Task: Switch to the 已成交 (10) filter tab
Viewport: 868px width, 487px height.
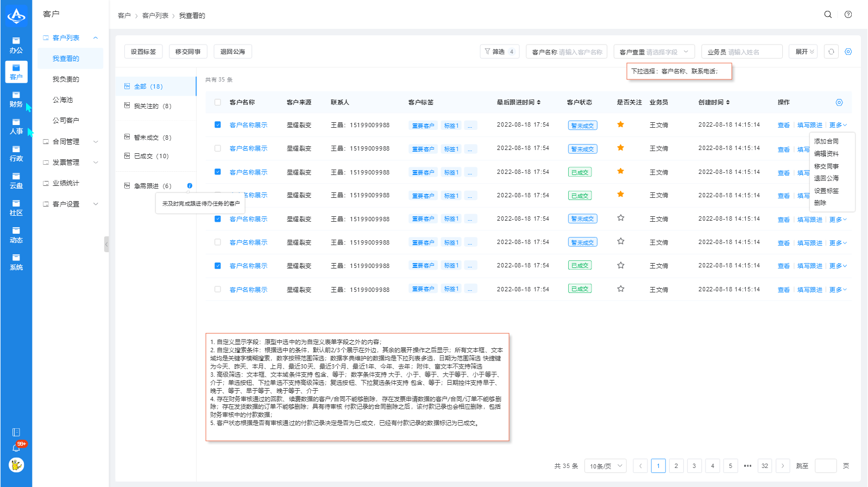Action: pyautogui.click(x=156, y=156)
